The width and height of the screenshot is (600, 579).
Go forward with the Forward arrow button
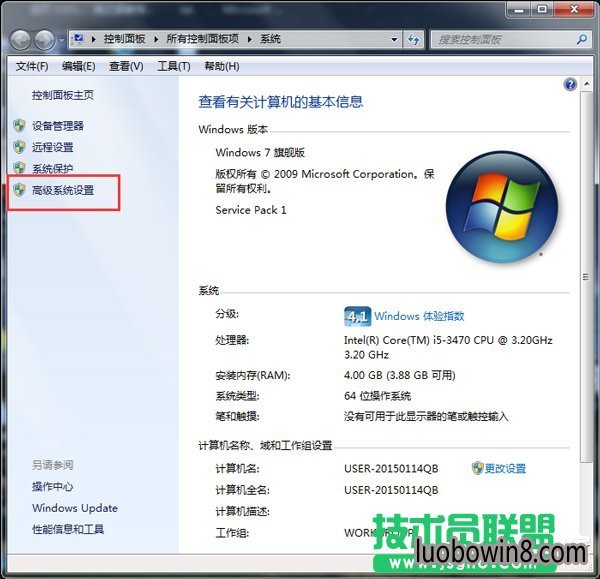click(45, 40)
